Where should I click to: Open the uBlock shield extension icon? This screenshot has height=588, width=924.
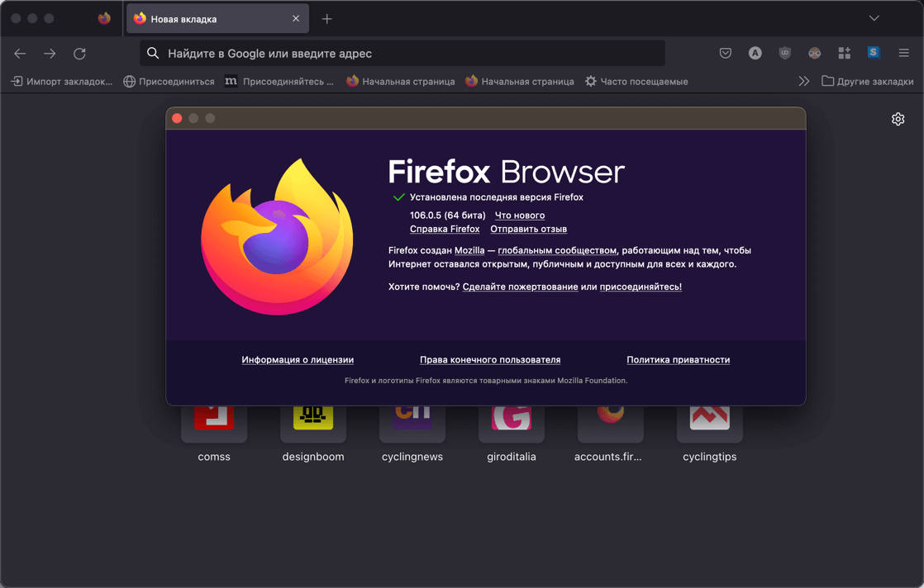[785, 53]
